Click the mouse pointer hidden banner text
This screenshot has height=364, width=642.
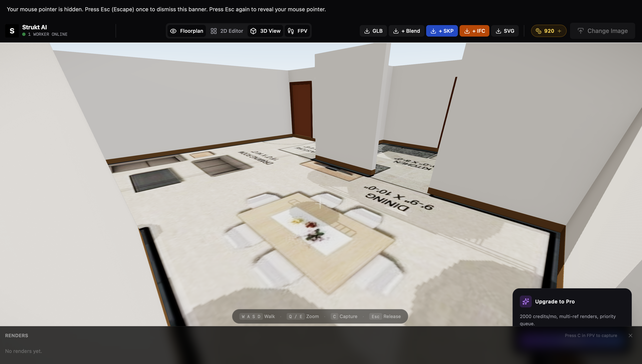click(x=166, y=9)
